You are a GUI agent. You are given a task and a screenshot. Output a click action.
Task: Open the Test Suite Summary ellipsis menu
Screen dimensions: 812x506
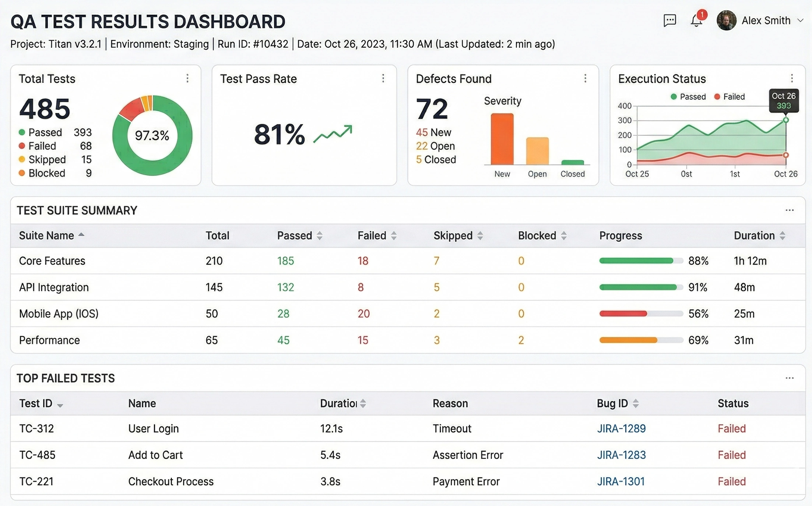(x=790, y=210)
